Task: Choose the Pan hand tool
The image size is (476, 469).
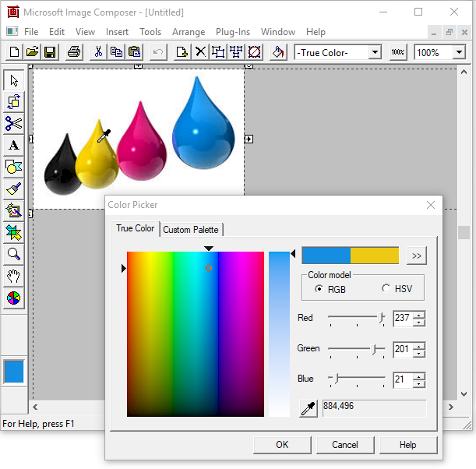Action: (x=14, y=276)
